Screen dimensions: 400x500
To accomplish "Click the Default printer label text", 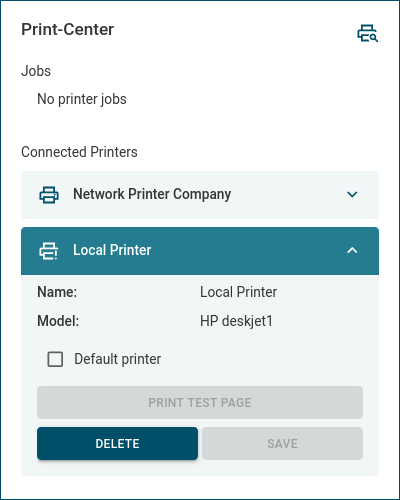I will pyautogui.click(x=118, y=359).
